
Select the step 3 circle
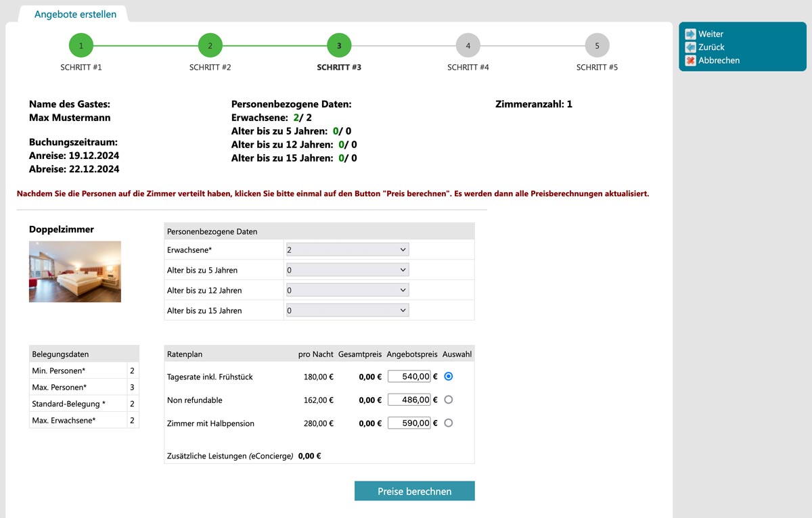point(339,46)
